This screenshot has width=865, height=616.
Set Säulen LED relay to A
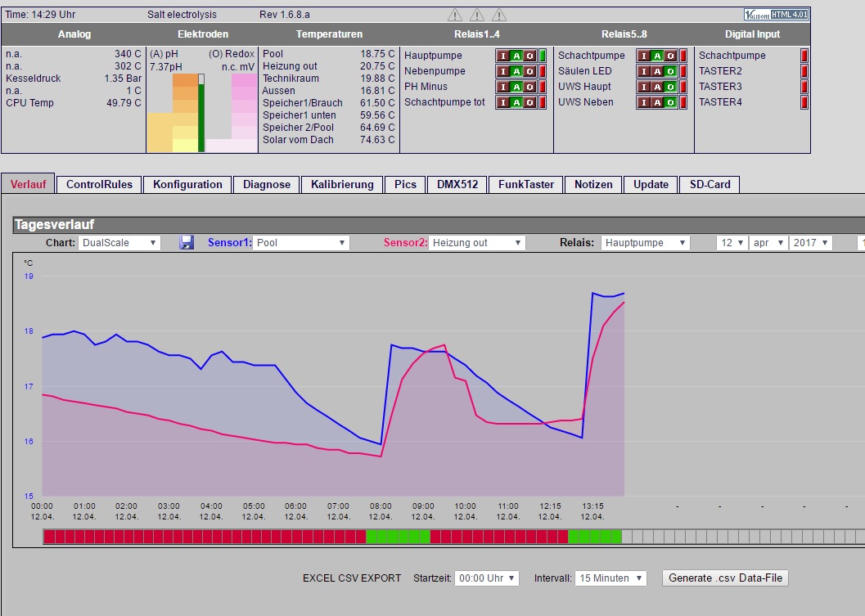(657, 71)
